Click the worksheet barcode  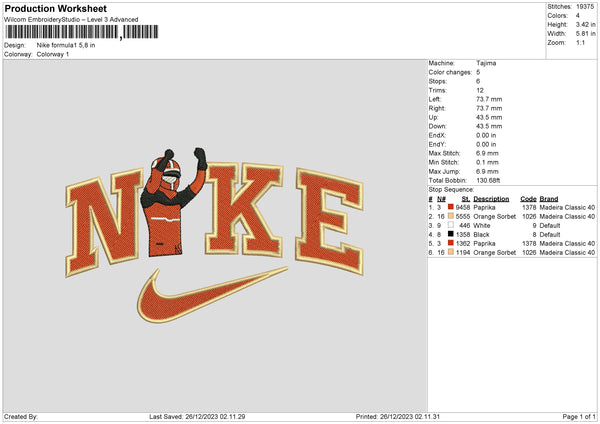[82, 32]
